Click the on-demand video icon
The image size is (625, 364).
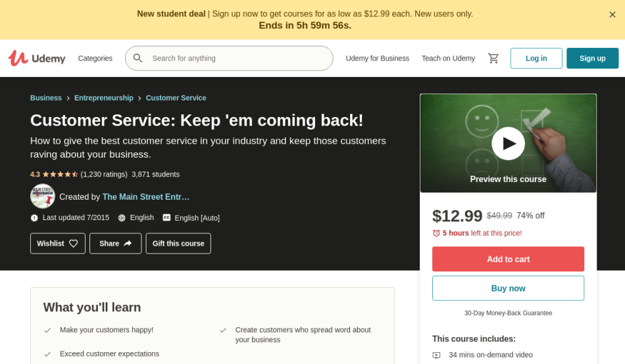click(437, 355)
